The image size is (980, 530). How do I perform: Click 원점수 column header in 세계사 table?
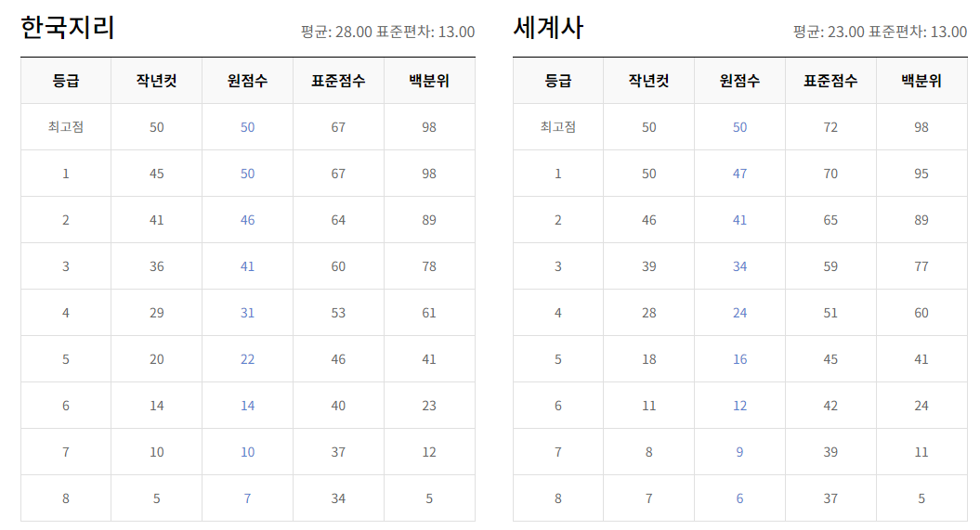[x=740, y=81]
